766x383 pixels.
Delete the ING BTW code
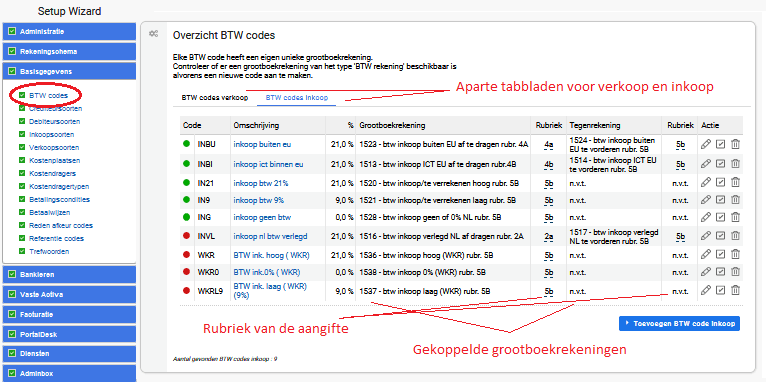click(x=735, y=216)
